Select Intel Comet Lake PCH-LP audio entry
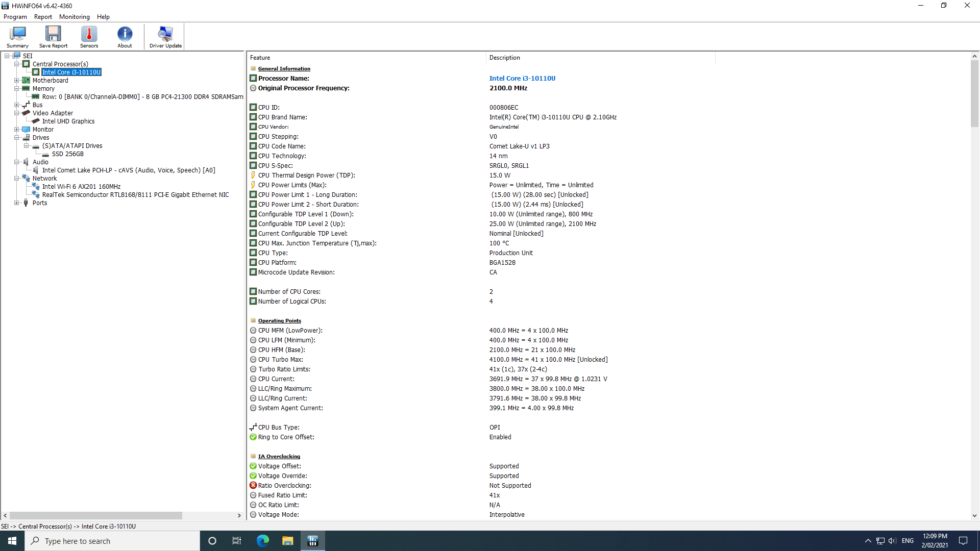The width and height of the screenshot is (980, 551). click(x=129, y=170)
